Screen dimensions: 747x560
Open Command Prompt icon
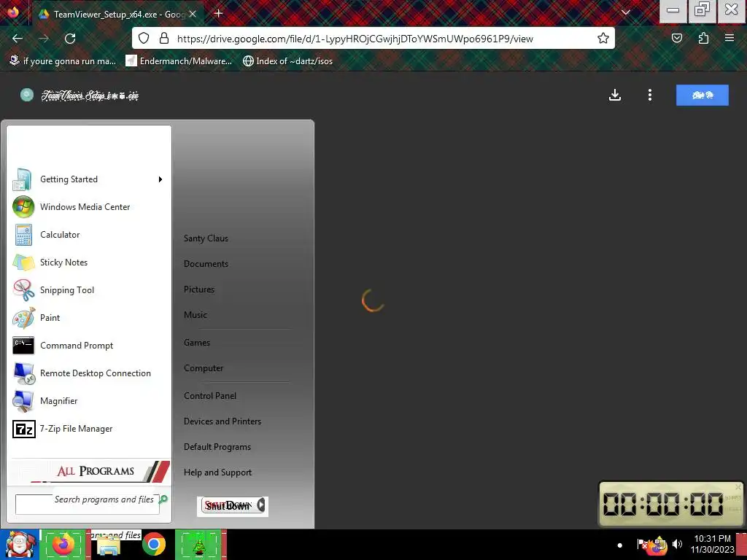tap(23, 346)
